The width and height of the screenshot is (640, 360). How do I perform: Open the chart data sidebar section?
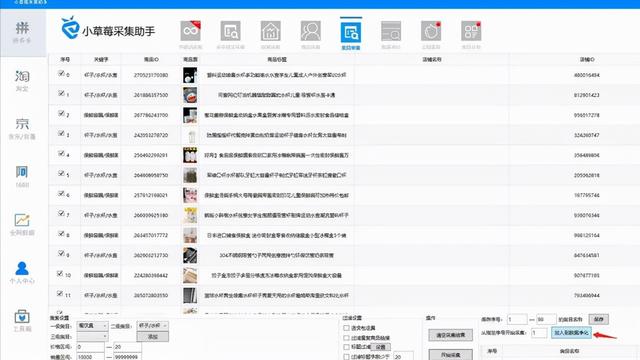22,224
